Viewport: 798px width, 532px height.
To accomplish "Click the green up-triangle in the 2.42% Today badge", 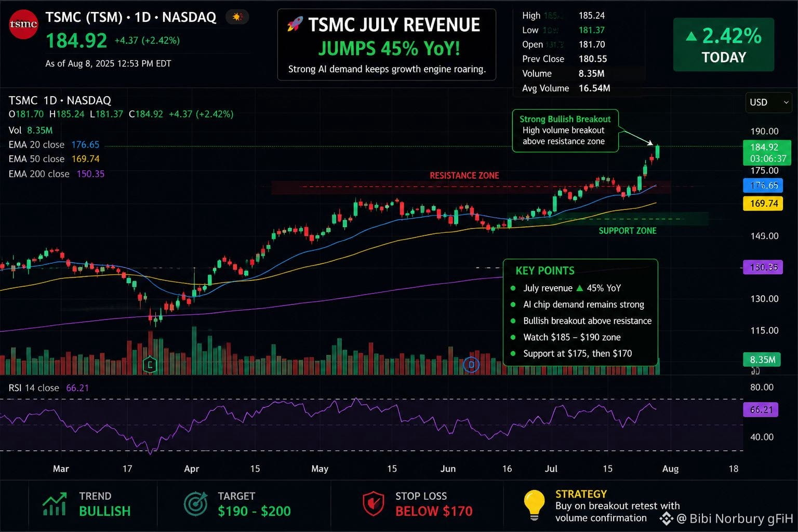I will (691, 36).
